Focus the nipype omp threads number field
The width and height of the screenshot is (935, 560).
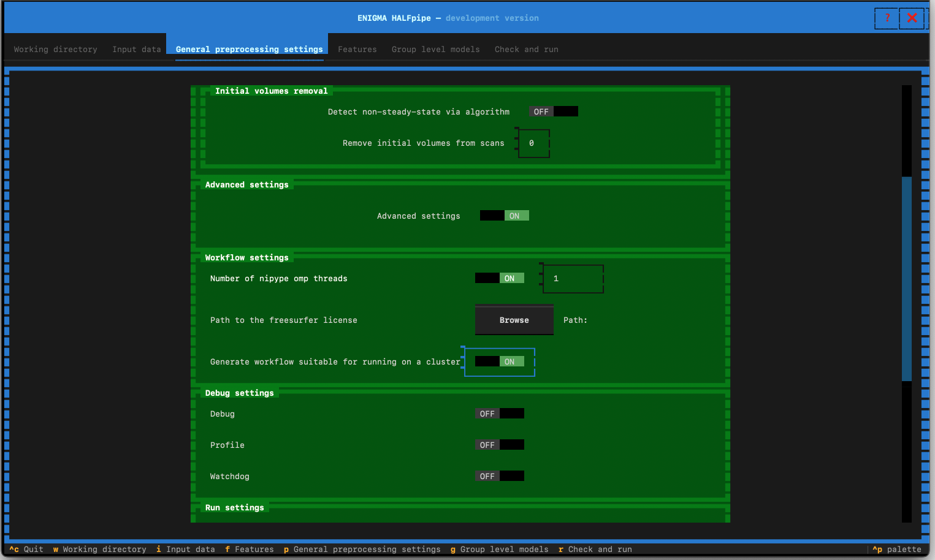[x=573, y=278]
